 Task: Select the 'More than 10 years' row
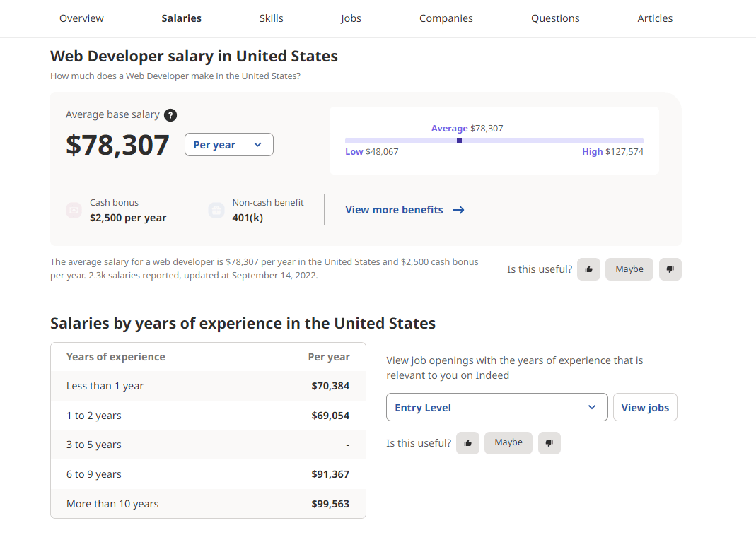coord(209,504)
